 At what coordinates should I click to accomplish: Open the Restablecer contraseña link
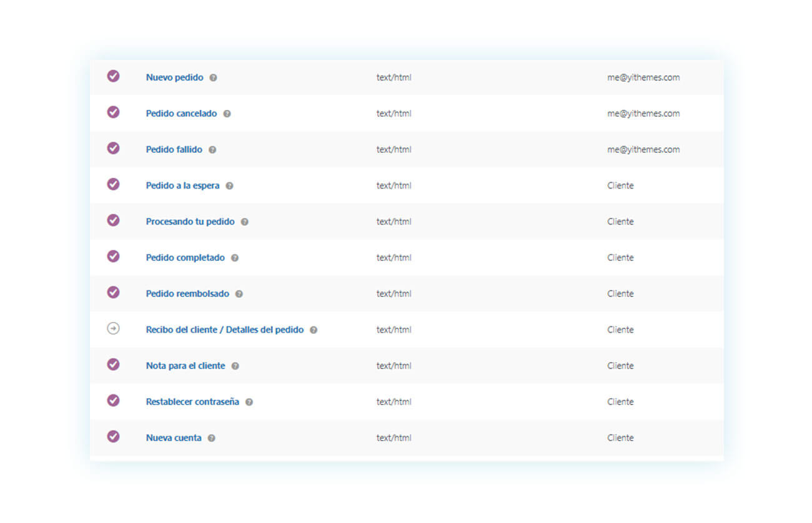click(192, 402)
